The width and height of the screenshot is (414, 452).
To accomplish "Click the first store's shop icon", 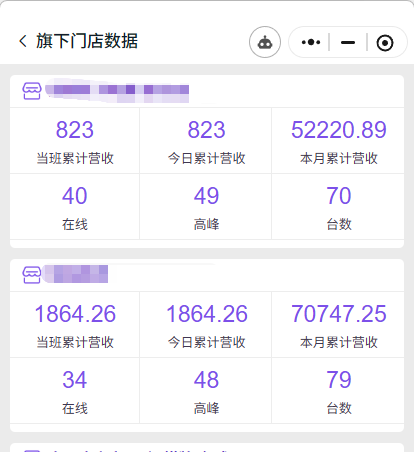I will 32,91.
